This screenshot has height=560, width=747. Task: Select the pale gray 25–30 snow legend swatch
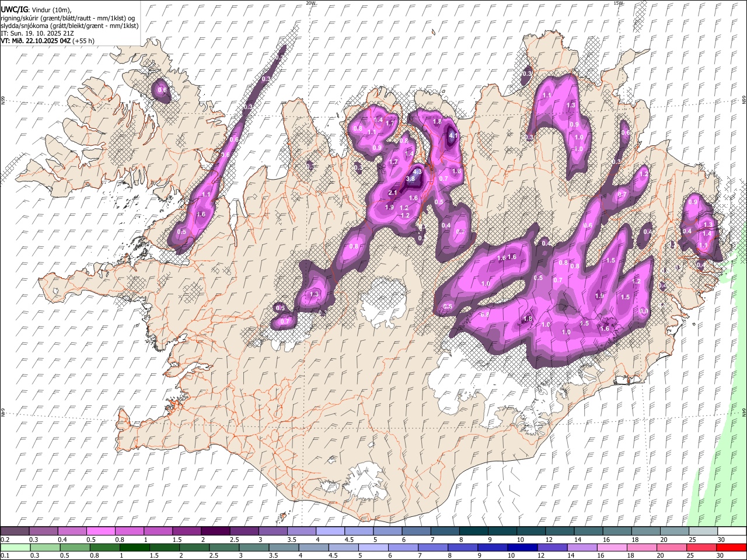pos(702,531)
